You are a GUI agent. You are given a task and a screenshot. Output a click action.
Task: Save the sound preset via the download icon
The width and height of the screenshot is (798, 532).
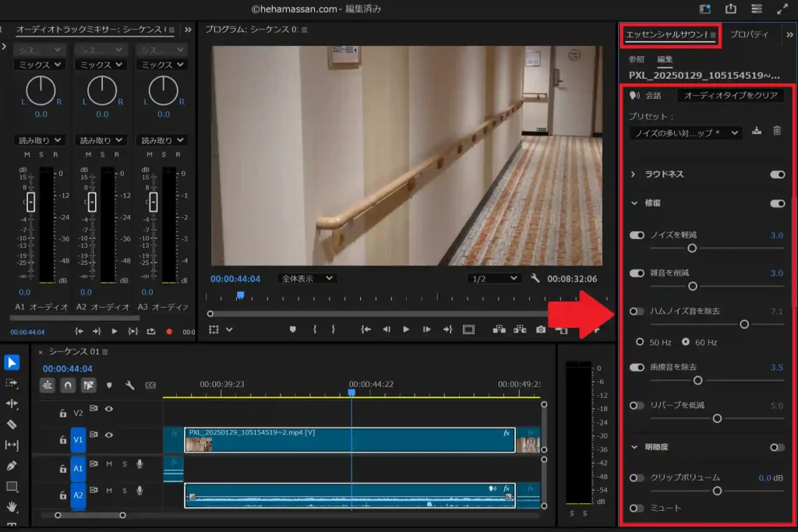click(x=757, y=132)
